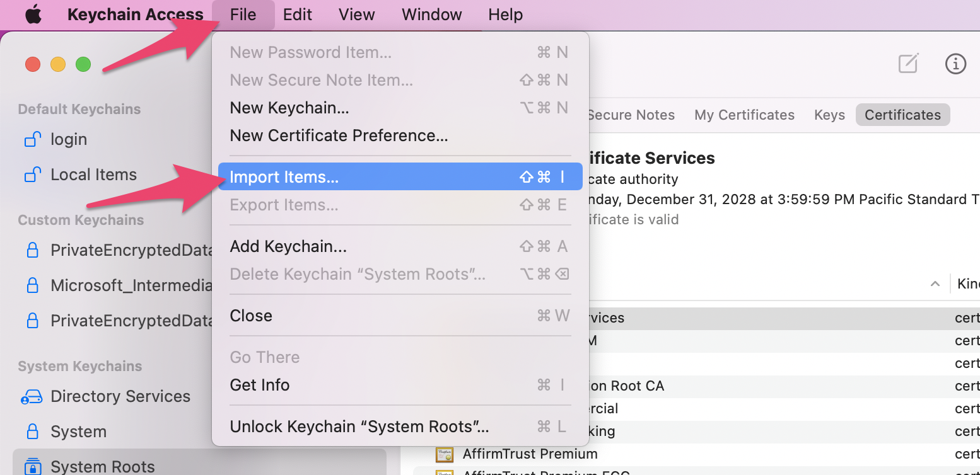Close the open File menu
The height and width of the screenshot is (475, 980).
click(243, 14)
